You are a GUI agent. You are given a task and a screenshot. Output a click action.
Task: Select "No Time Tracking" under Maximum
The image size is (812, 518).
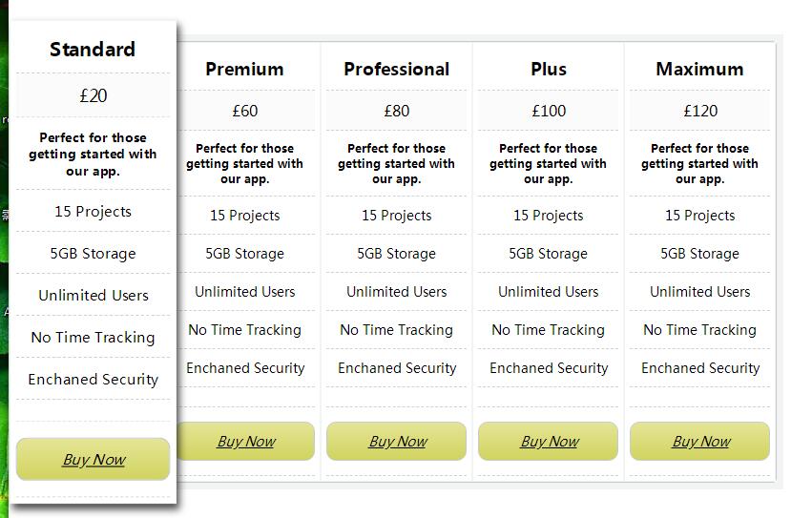click(699, 330)
